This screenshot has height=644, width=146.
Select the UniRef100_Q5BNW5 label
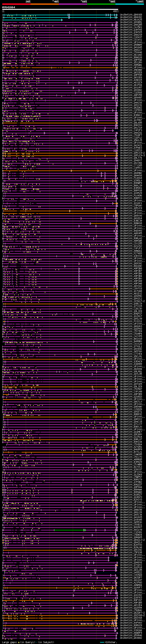click(x=131, y=45)
